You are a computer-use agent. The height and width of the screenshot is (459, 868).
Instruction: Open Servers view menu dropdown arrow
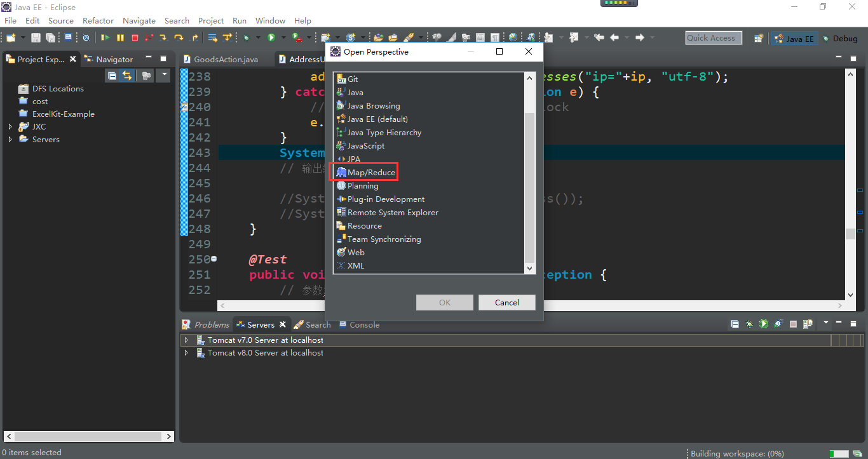click(x=826, y=324)
